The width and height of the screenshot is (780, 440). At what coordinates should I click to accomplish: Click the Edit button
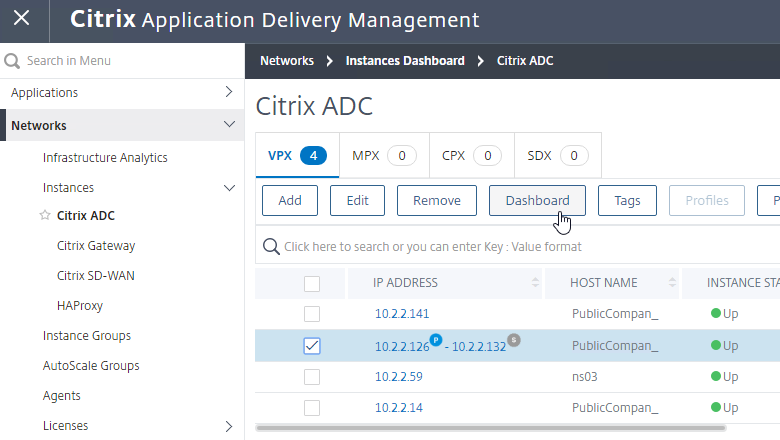[357, 200]
